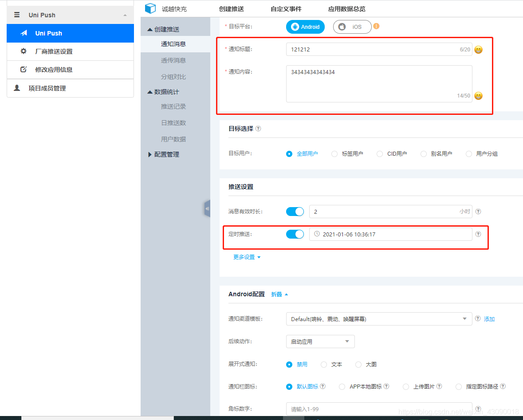Click the paper plane icon for Uni Push
Viewport: 523px width, 420px height.
(x=24, y=33)
